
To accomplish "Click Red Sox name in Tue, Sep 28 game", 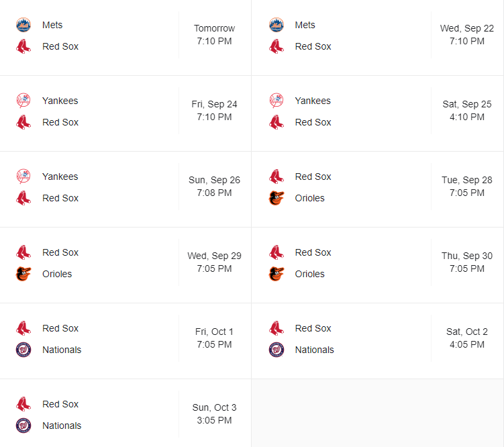I will [x=313, y=177].
